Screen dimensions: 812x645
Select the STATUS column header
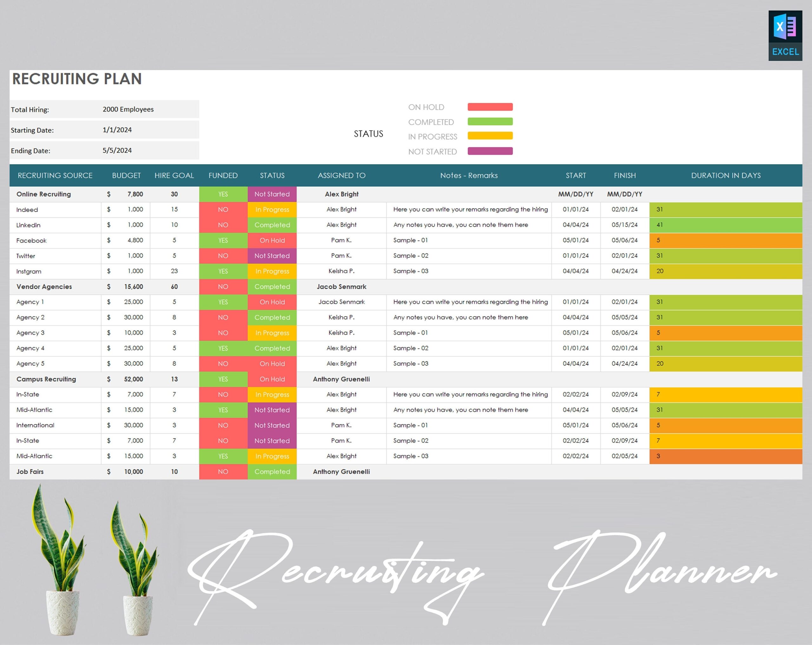272,175
